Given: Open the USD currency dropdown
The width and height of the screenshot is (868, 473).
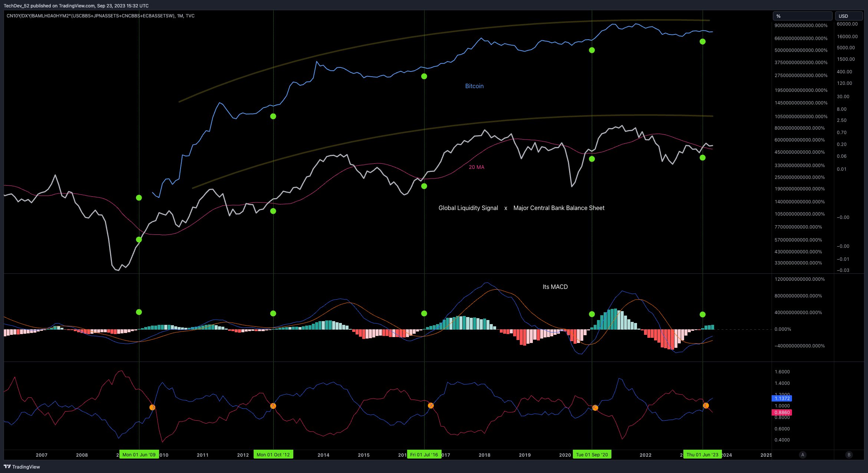Looking at the screenshot, I should pos(848,16).
